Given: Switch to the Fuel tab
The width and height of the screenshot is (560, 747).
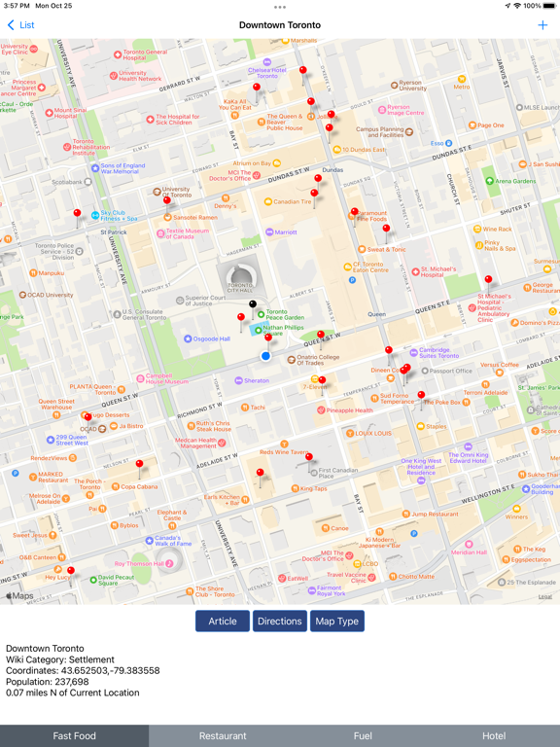Looking at the screenshot, I should click(x=363, y=736).
